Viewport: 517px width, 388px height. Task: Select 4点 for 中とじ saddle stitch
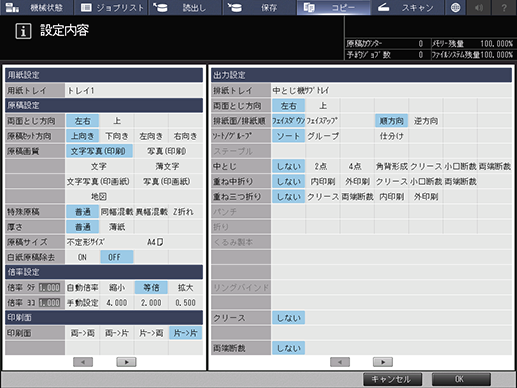pyautogui.click(x=357, y=166)
